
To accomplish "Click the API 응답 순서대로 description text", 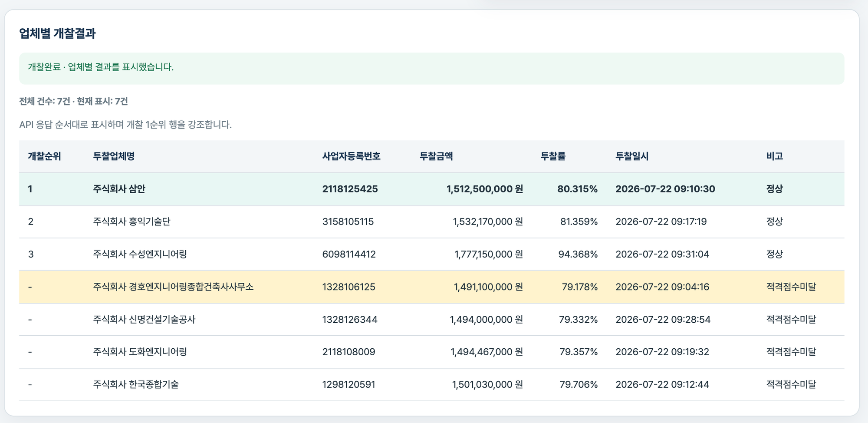I will (x=125, y=125).
